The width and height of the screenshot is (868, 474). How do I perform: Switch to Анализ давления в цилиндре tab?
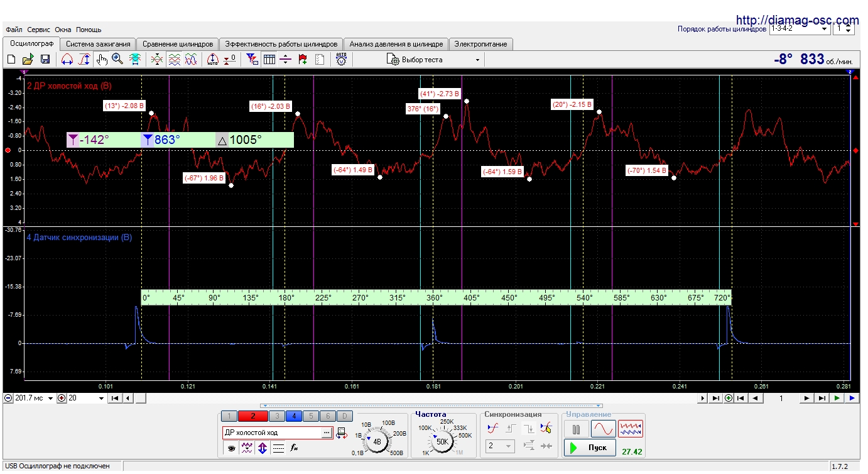(x=396, y=44)
